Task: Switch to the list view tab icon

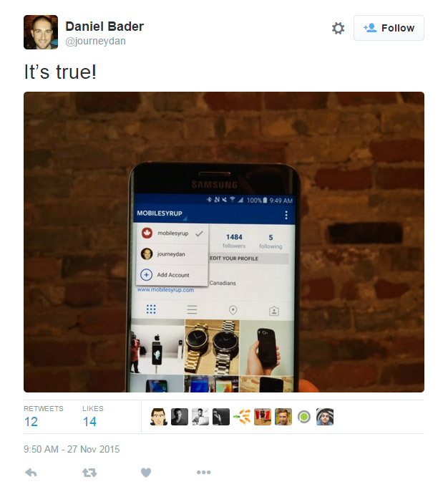Action: (x=192, y=309)
